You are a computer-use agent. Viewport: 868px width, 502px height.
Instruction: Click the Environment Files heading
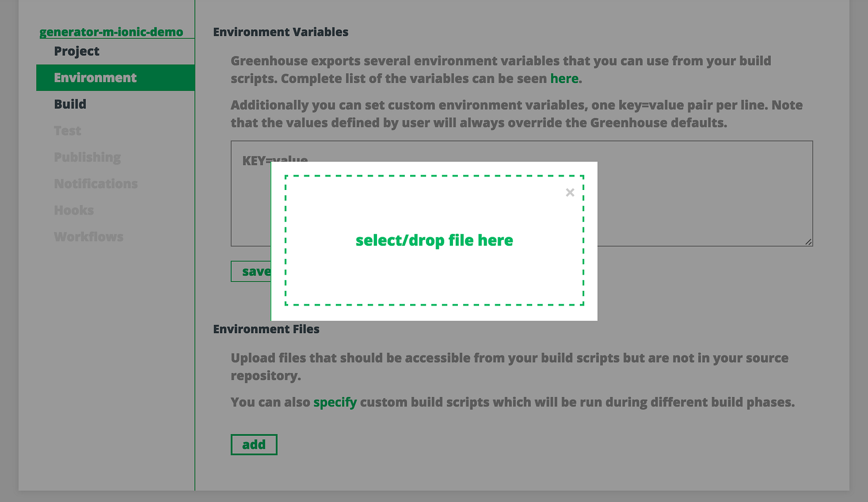pos(266,329)
